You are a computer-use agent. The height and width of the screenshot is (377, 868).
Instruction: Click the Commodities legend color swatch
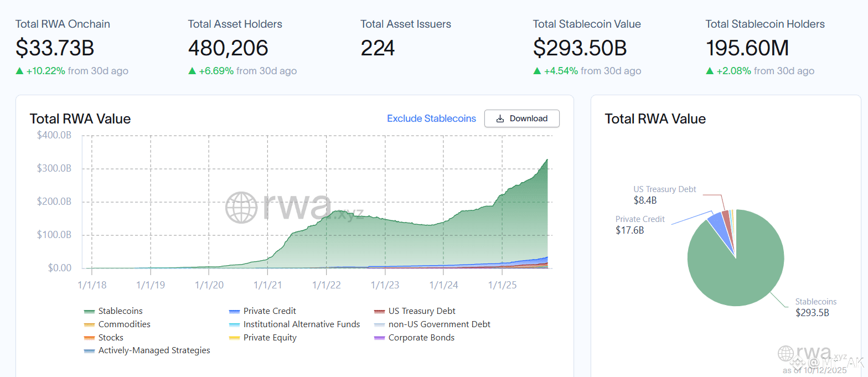click(89, 324)
